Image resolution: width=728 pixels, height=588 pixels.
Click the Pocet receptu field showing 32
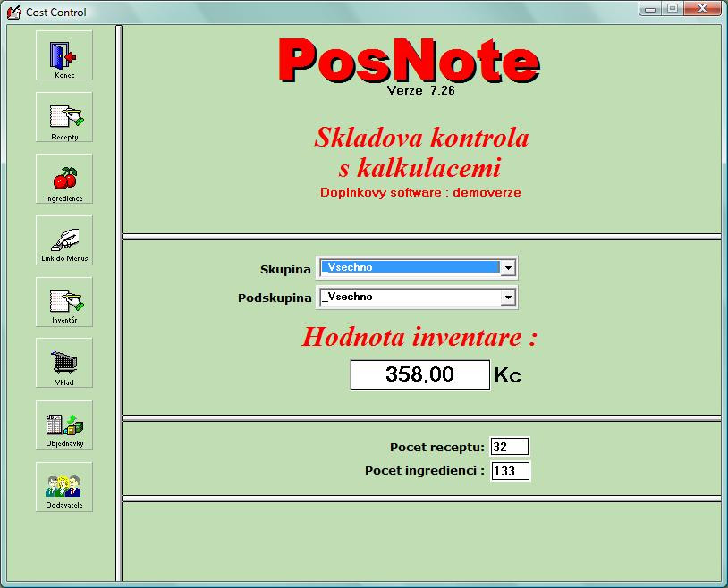[509, 447]
